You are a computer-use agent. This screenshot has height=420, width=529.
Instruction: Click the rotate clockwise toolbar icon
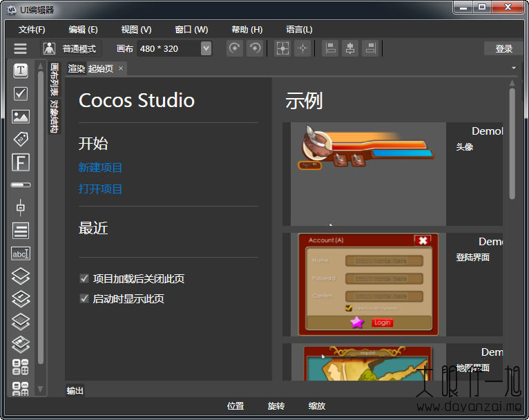tap(235, 48)
